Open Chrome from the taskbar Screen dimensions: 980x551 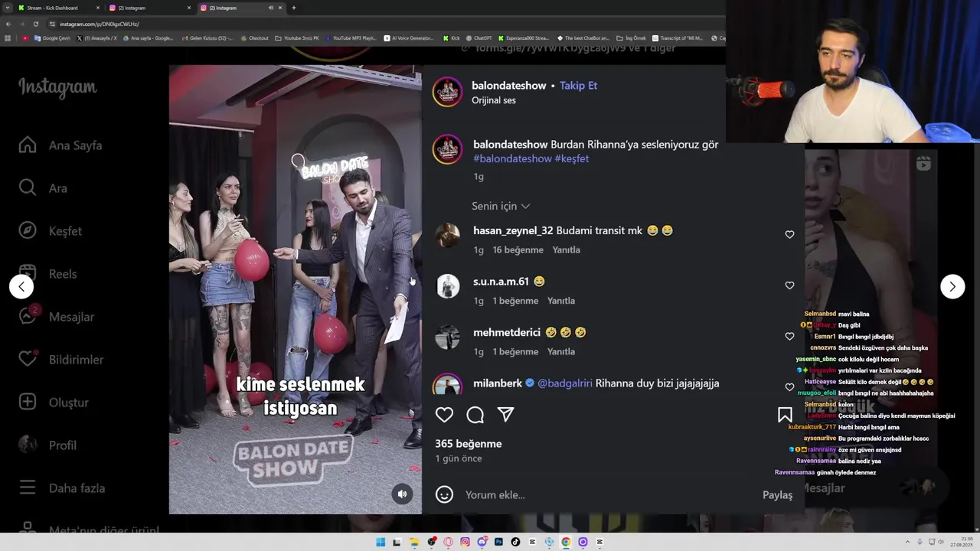click(x=566, y=542)
